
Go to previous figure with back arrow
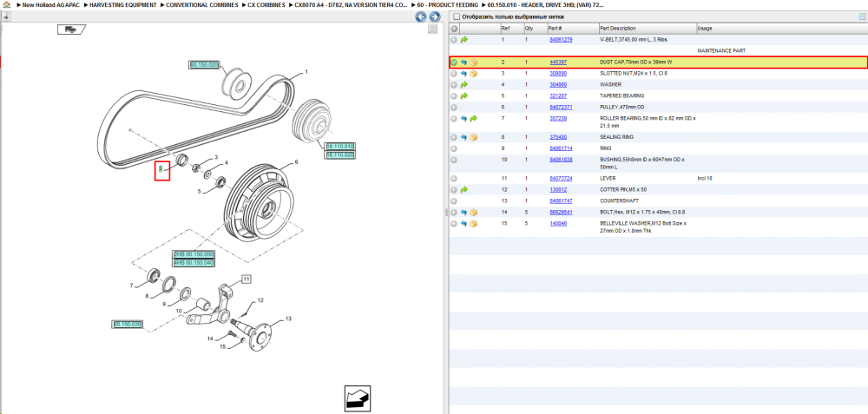[421, 17]
